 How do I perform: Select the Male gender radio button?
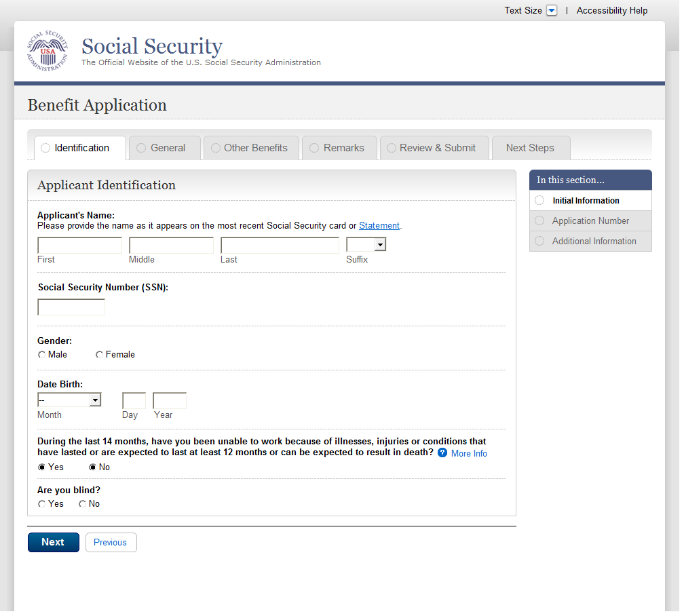pos(42,355)
